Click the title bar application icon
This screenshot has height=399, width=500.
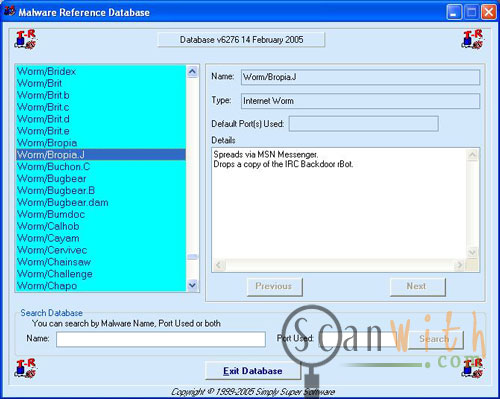[x=9, y=11]
